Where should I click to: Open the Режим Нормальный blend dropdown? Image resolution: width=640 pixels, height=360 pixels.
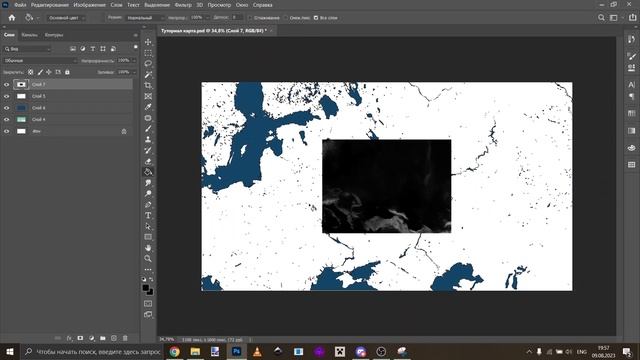144,18
